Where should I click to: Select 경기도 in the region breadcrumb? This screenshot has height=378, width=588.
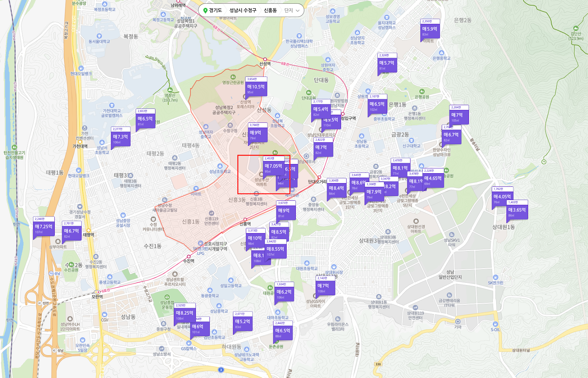pyautogui.click(x=216, y=10)
